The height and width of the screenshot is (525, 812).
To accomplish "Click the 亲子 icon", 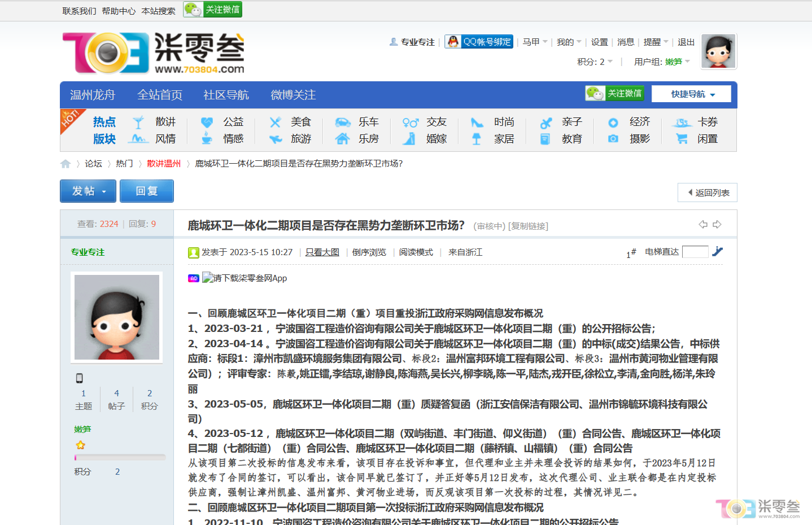I will coord(545,123).
